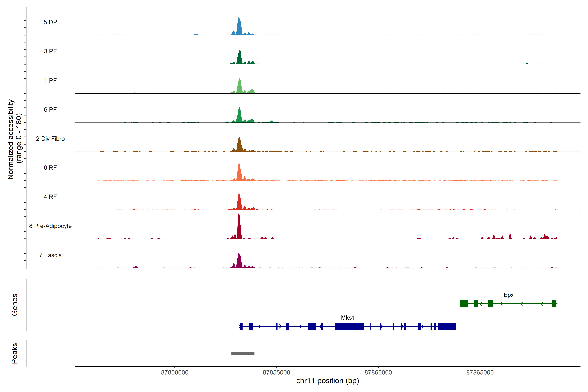
Task: Click the chr11 position axis title
Action: pos(327,381)
